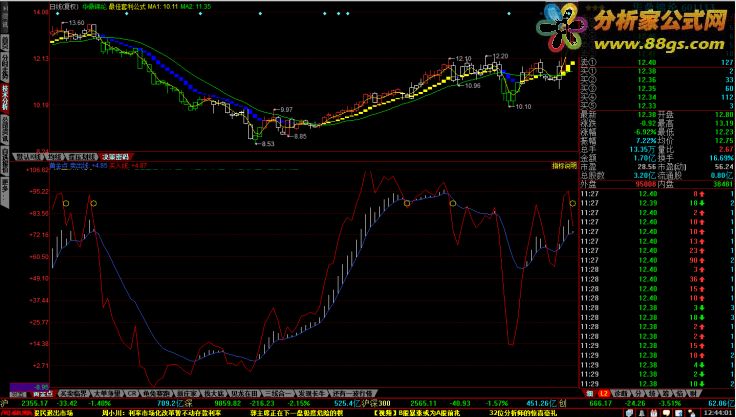Click the 8.53 low price label
736x417 pixels.
coord(267,144)
